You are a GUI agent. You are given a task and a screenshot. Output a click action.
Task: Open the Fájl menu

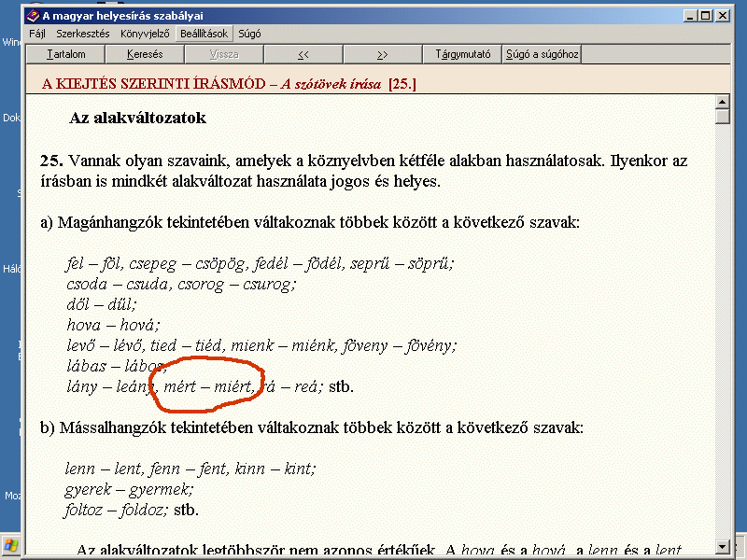pos(36,34)
